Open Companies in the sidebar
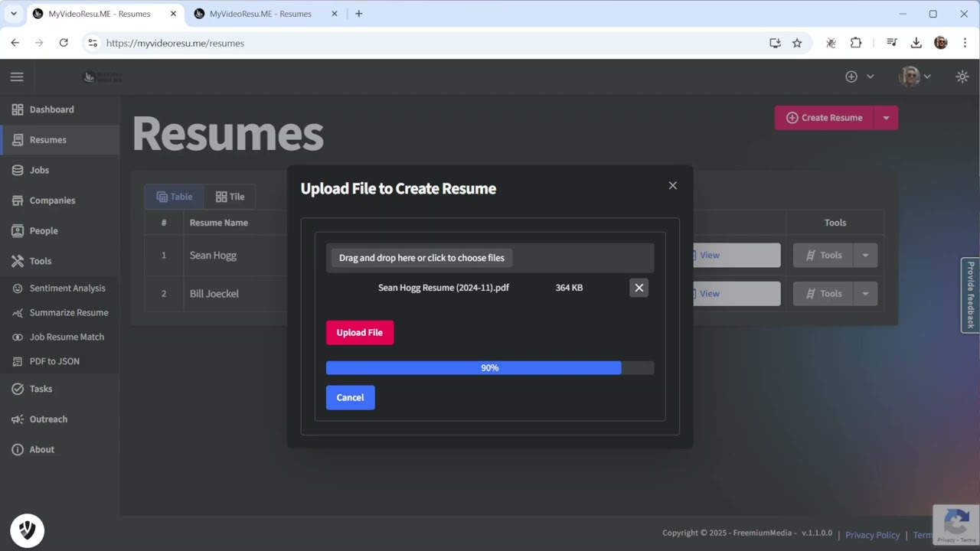This screenshot has width=980, height=551. pyautogui.click(x=60, y=201)
